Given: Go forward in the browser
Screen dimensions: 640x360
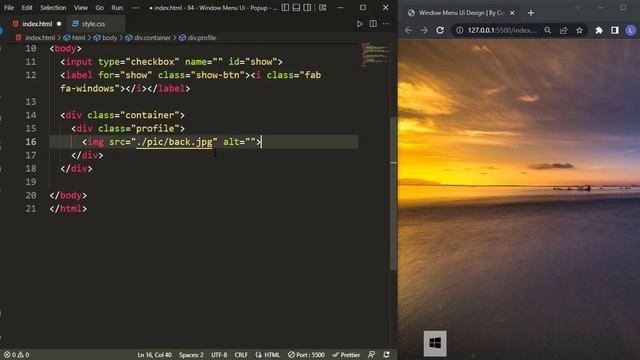Looking at the screenshot, I should pos(424,30).
